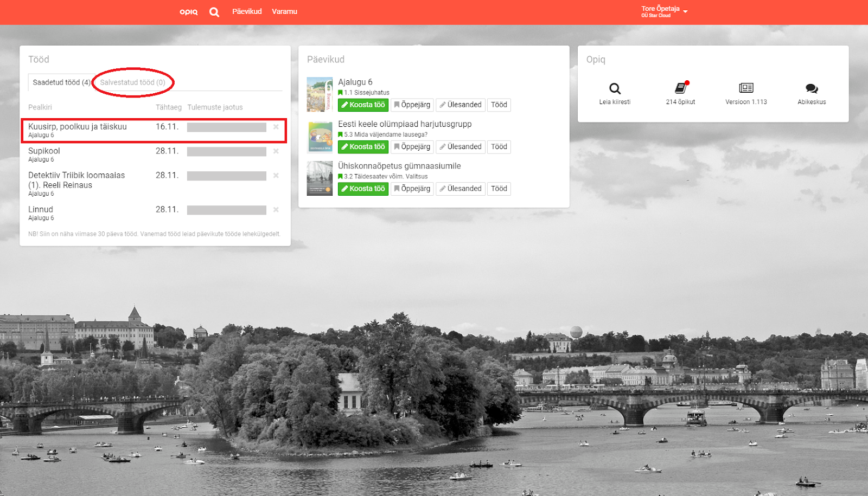Screen dimensions: 868x496
Task: Open the Päevikud menu item
Action: tap(247, 11)
